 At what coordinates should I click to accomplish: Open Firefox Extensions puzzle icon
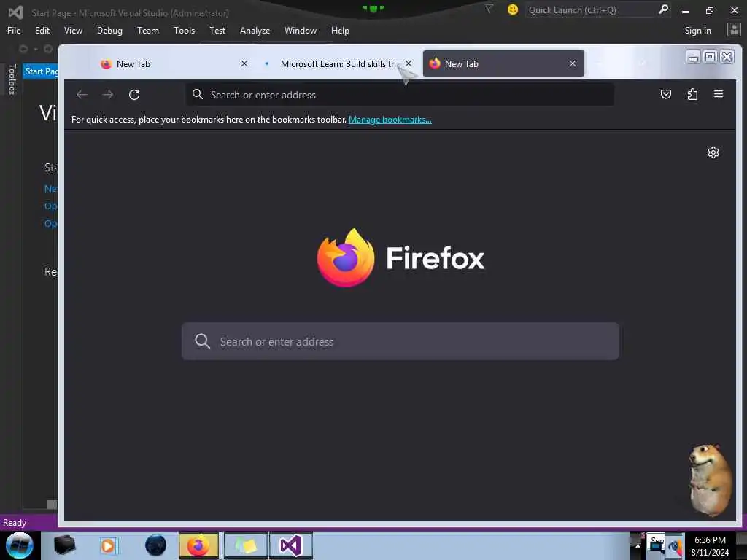(x=692, y=94)
